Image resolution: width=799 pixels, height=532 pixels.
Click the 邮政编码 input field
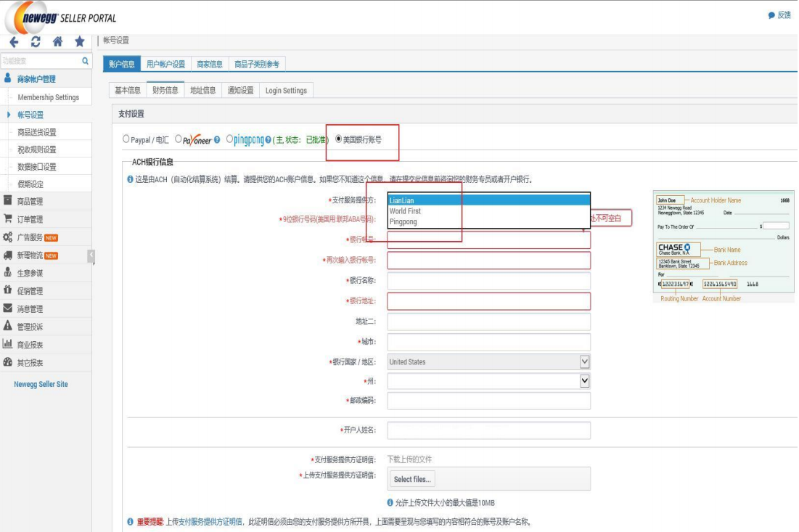pyautogui.click(x=488, y=401)
